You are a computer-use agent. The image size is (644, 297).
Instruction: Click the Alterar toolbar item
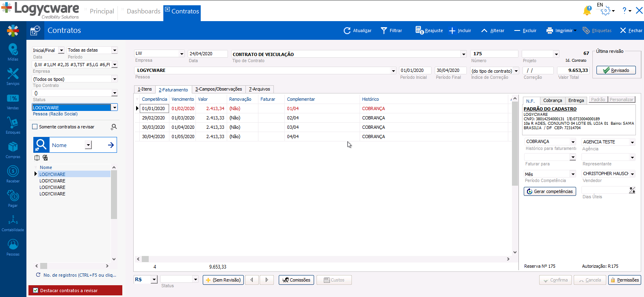coord(492,30)
